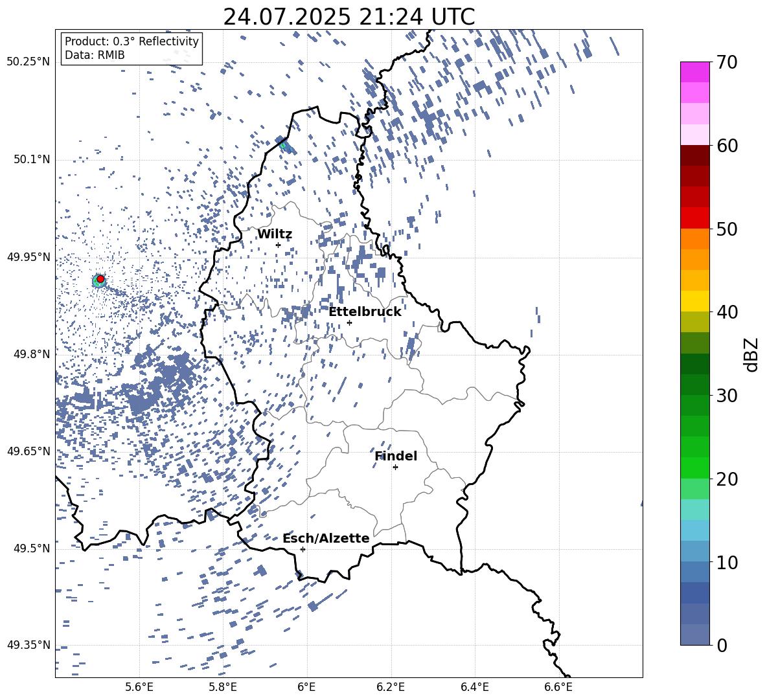Click the colorbar tick label 0

pos(722,645)
